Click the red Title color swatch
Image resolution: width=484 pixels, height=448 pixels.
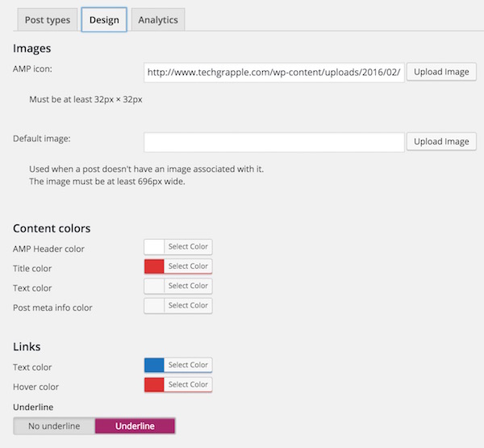pyautogui.click(x=154, y=266)
